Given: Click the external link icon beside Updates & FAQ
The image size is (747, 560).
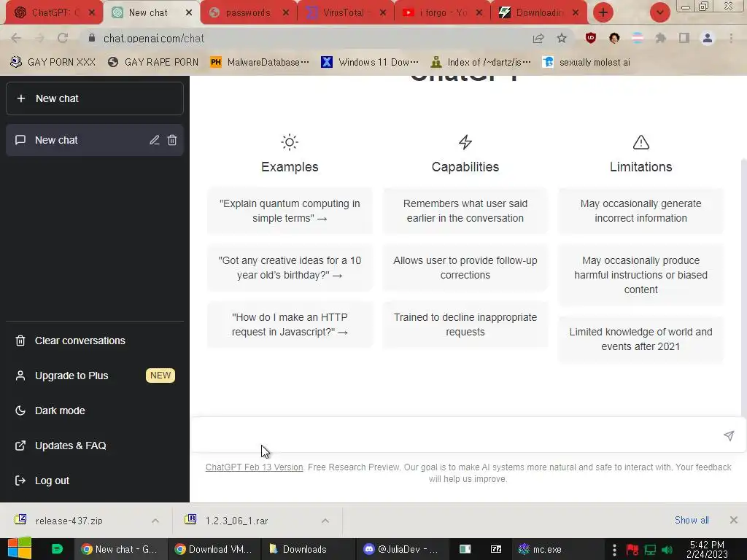Looking at the screenshot, I should [x=20, y=446].
